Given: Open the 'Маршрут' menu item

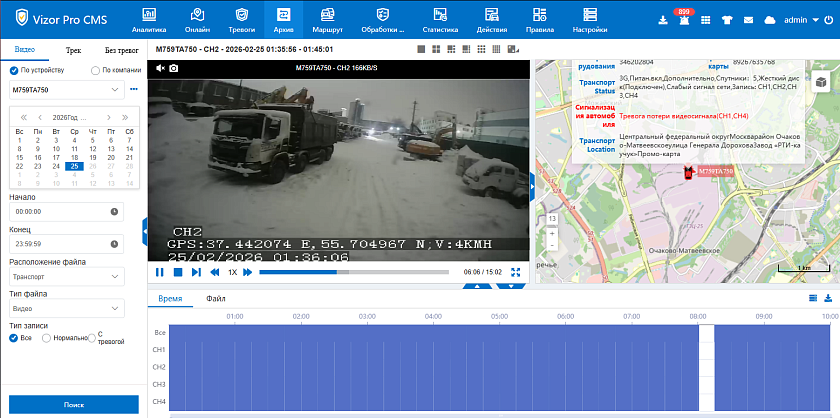Looking at the screenshot, I should click(x=327, y=20).
